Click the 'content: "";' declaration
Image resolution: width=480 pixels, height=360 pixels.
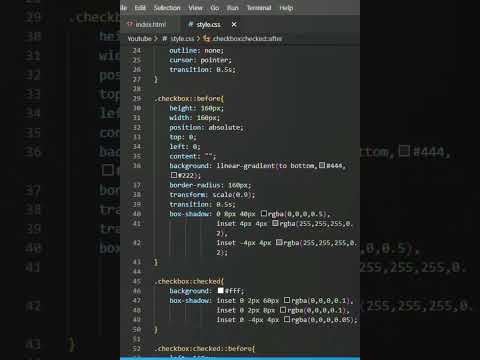coord(193,156)
